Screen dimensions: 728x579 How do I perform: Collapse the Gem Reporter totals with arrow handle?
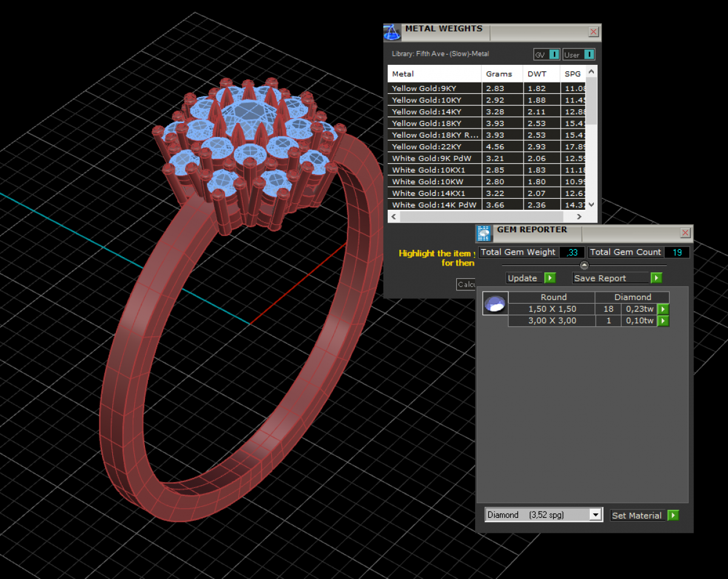point(584,265)
